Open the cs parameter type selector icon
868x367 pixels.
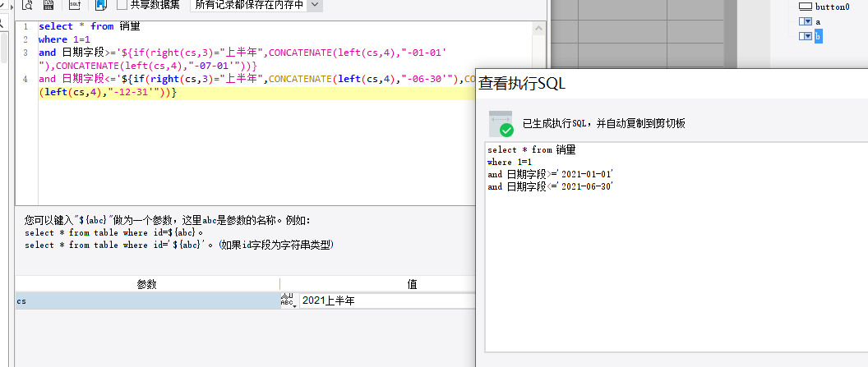point(288,300)
